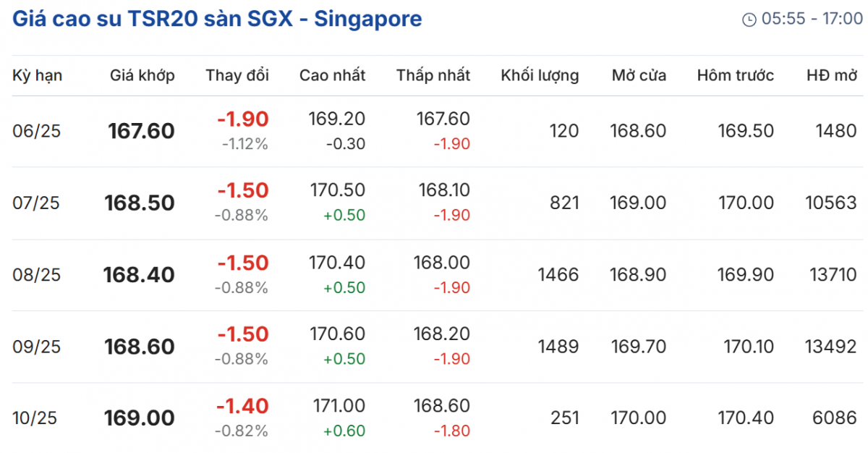This screenshot has height=453, width=868.
Task: Select the 07/25 contract term
Action: click(36, 203)
